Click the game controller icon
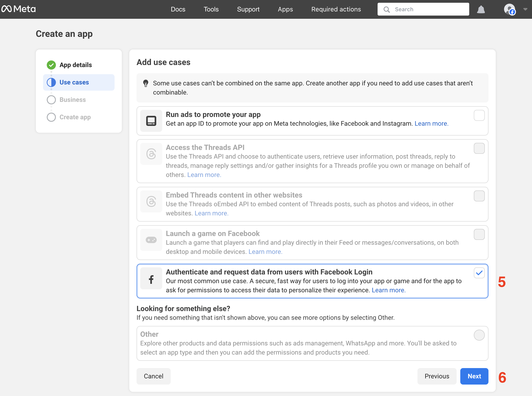Image resolution: width=532 pixels, height=396 pixels. [151, 240]
